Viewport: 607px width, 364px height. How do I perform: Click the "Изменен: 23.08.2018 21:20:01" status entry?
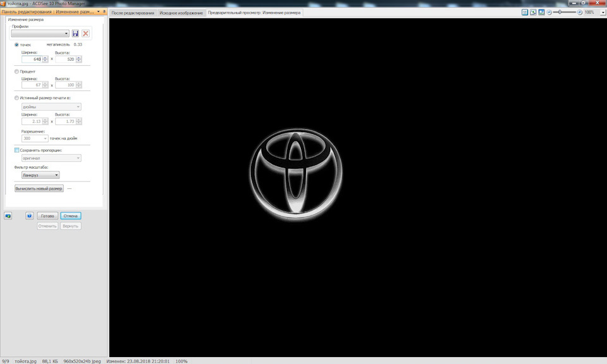point(138,361)
